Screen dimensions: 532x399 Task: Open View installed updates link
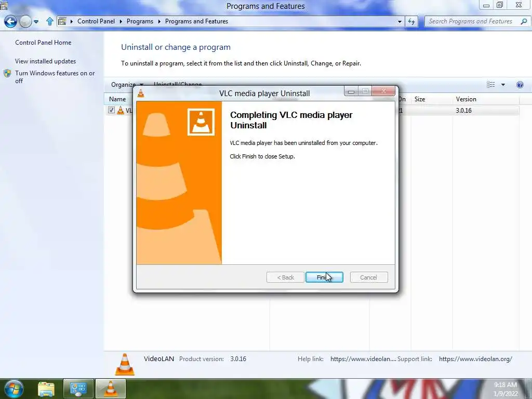pos(46,61)
